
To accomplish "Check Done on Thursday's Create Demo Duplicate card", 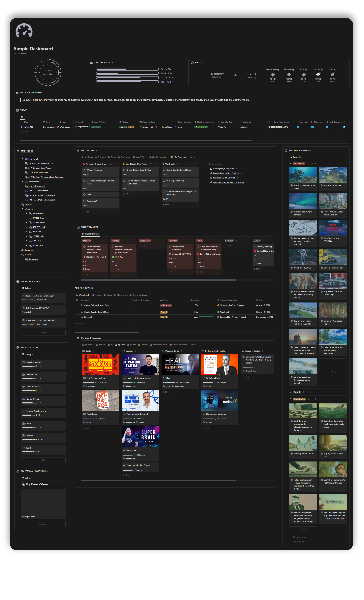I will [170, 266].
